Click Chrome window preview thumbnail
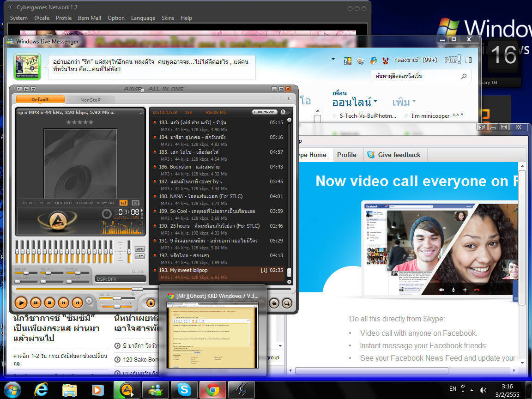 [x=212, y=335]
